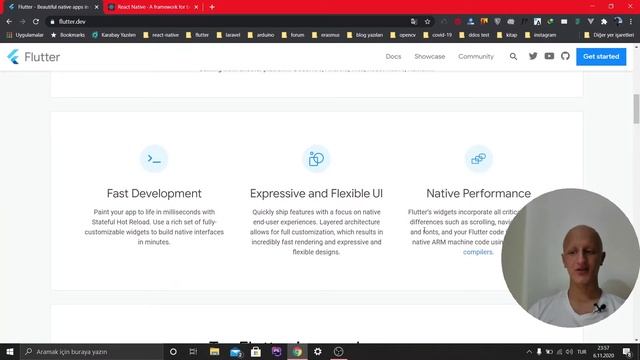This screenshot has width=640, height=360.
Task: Open the Mail app on the taskbar
Action: pyautogui.click(x=236, y=351)
